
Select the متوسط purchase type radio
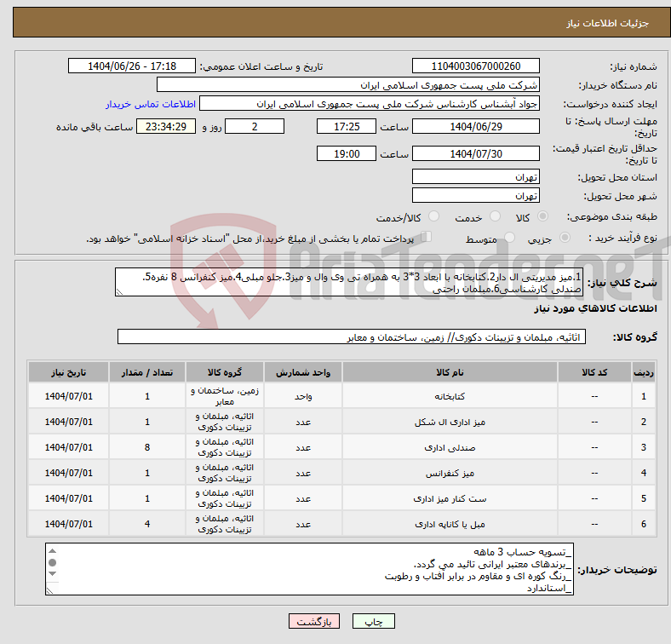tap(509, 238)
